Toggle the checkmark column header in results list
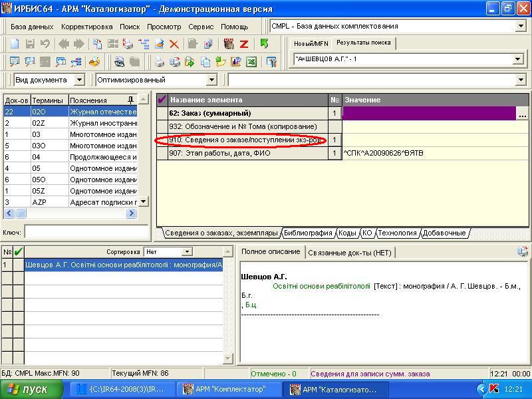532x399 pixels. [19, 252]
